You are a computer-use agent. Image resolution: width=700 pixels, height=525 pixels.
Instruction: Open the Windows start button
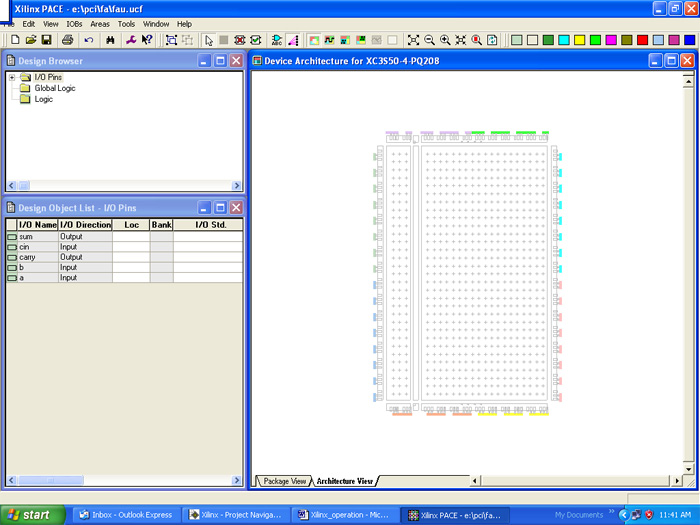pos(32,515)
